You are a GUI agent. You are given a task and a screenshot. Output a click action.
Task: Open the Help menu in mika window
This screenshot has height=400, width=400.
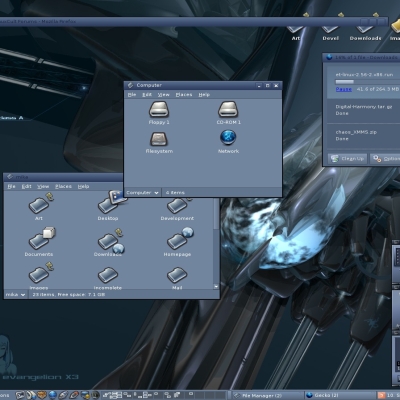(83, 186)
